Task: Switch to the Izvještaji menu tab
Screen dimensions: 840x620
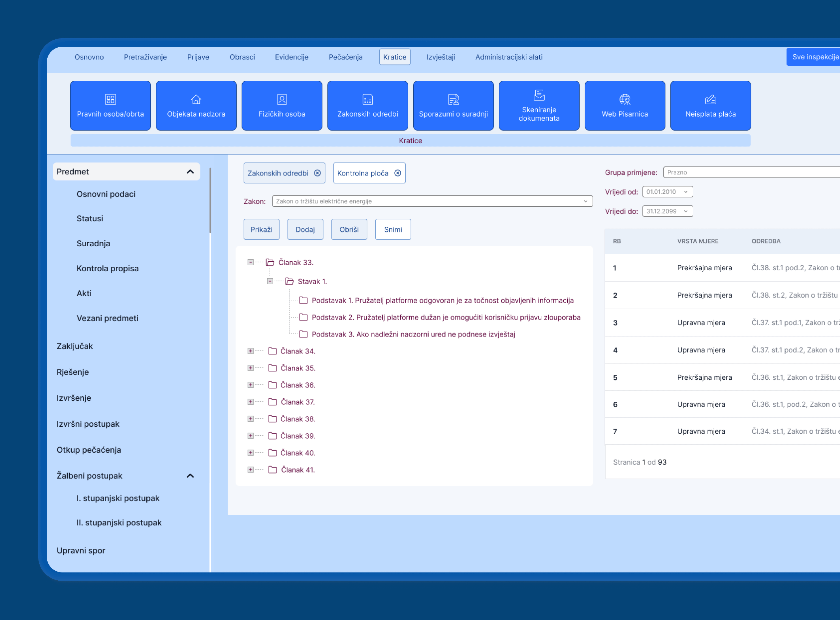Action: 441,57
